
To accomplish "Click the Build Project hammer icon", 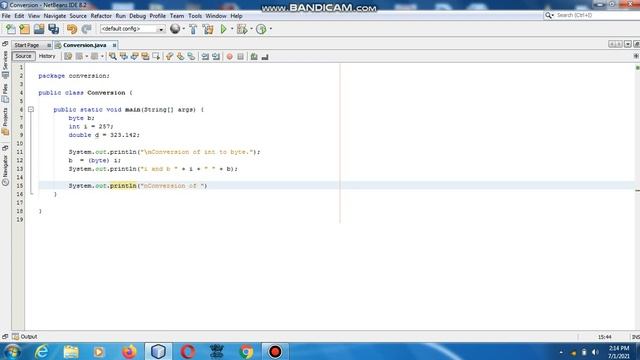I will 193,29.
